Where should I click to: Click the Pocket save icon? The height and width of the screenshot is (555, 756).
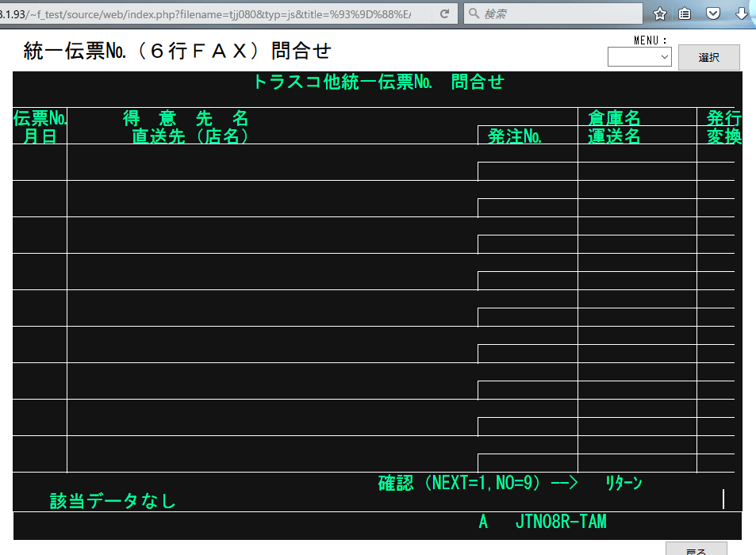[x=713, y=13]
